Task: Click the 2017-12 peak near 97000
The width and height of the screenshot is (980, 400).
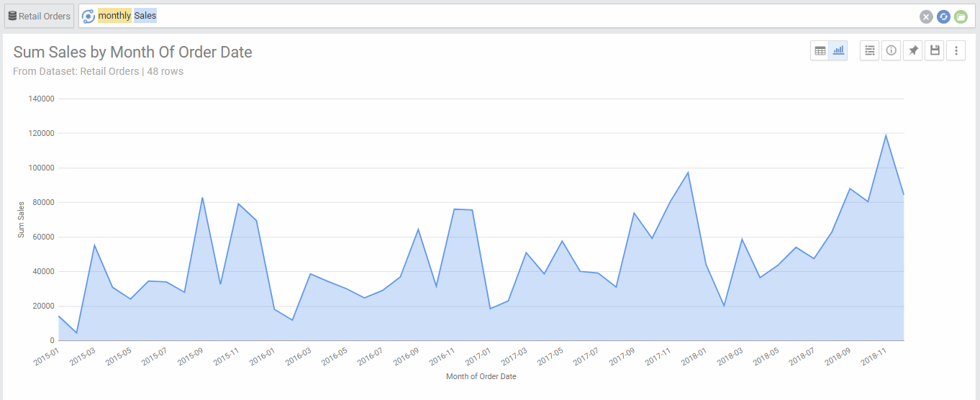Action: point(688,173)
